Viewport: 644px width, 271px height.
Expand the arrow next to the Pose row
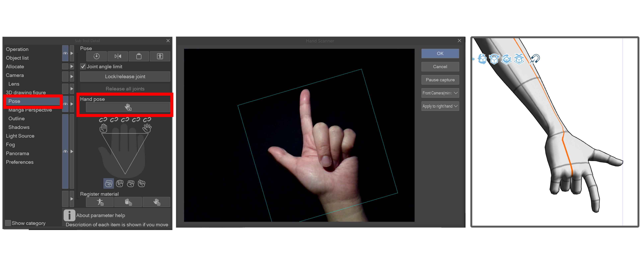[x=72, y=104]
